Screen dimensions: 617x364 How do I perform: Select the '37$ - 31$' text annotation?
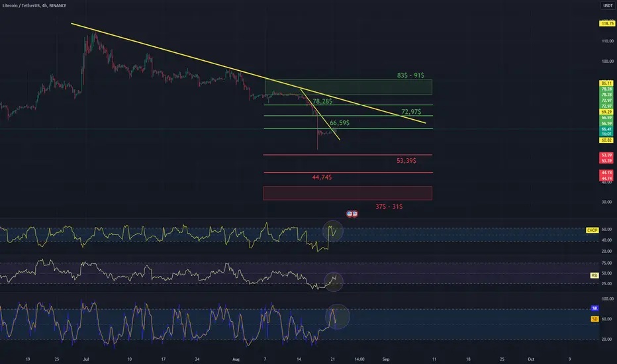(x=389, y=206)
